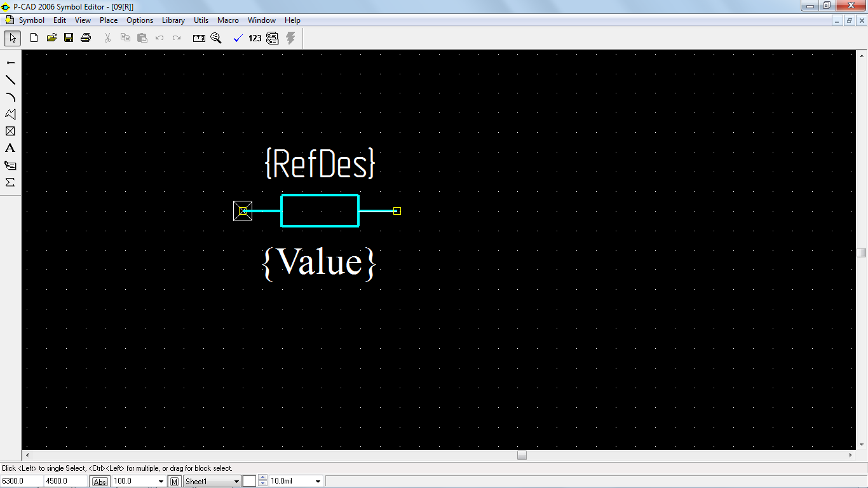This screenshot has height=488, width=868.
Task: Open the 123 Renumber pins tool
Action: click(255, 38)
